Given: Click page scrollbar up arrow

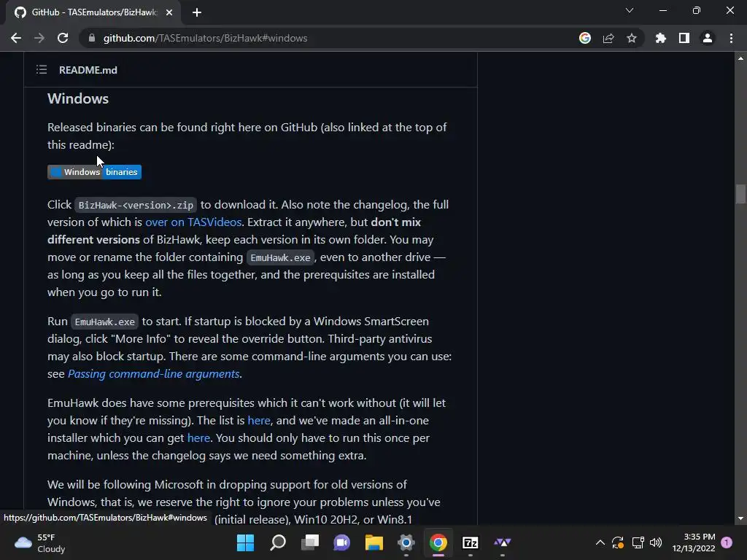Looking at the screenshot, I should pyautogui.click(x=740, y=58).
